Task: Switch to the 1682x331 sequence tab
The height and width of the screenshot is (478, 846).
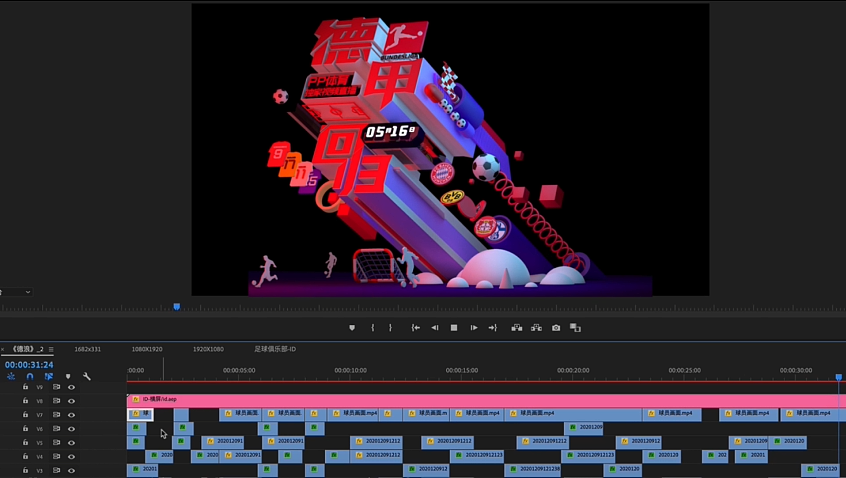Action: pos(87,349)
